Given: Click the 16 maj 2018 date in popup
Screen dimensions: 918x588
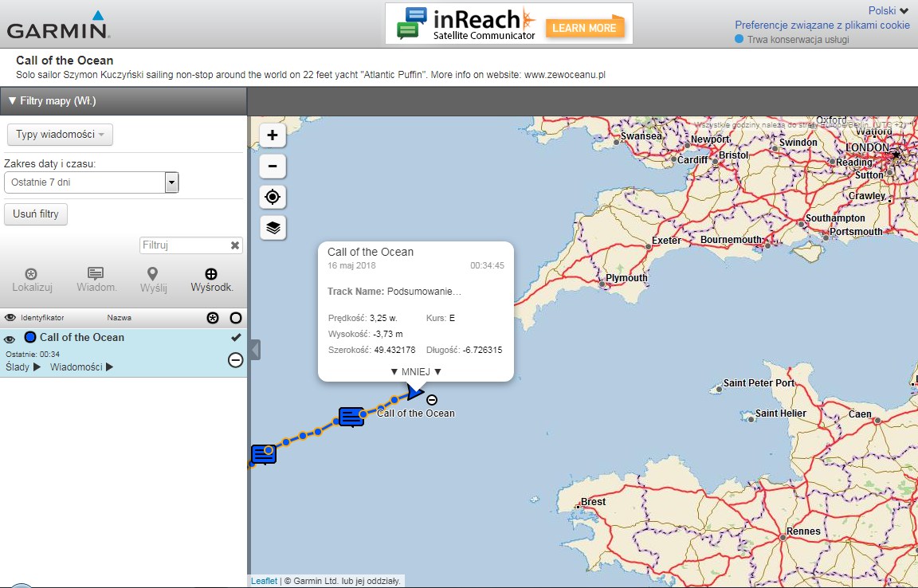Looking at the screenshot, I should 351,266.
